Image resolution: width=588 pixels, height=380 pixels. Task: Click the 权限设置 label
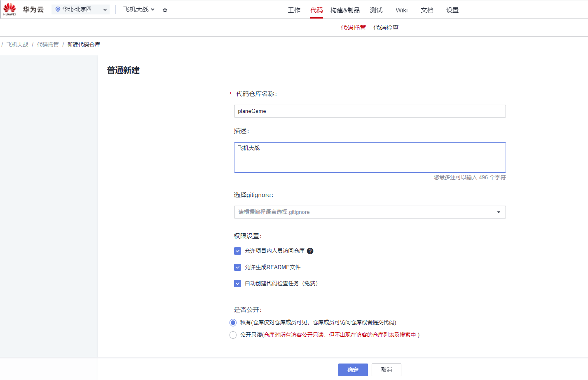coord(248,236)
